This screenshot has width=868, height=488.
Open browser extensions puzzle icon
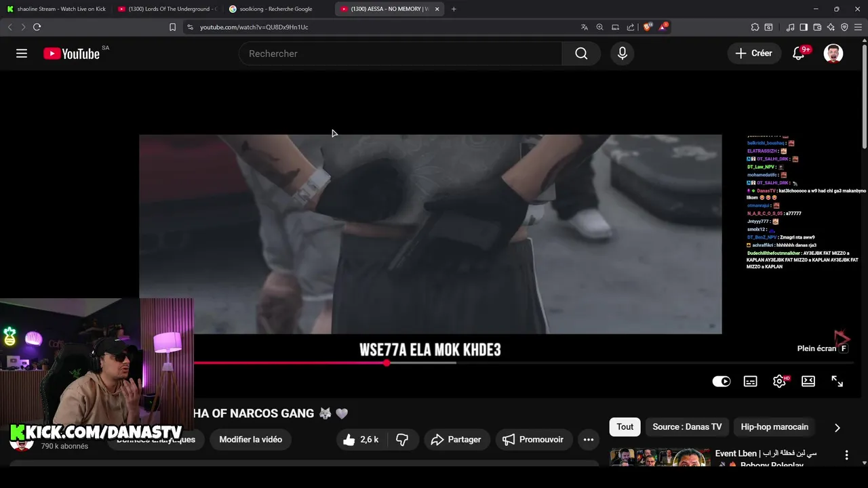[755, 27]
